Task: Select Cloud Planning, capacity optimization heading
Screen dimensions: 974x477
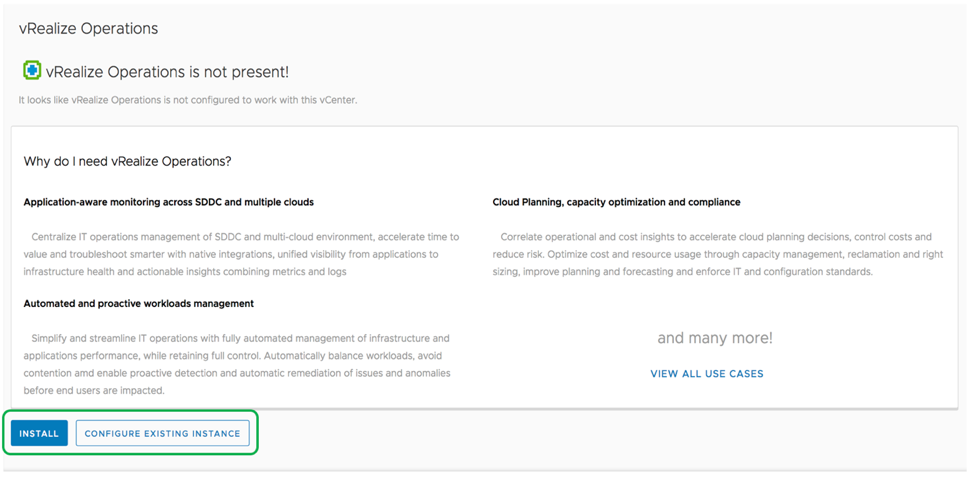Action: click(x=616, y=202)
